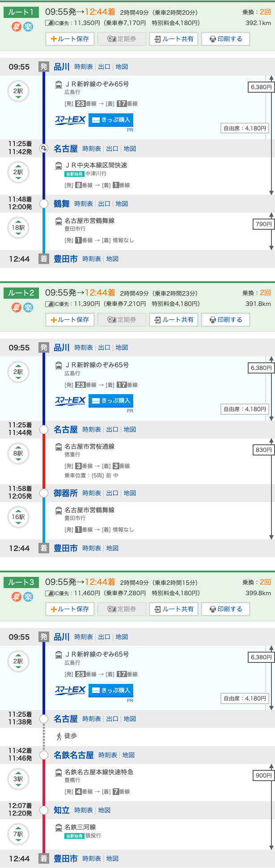Open 御器所 station link in Route 2
This screenshot has width=275, height=868.
[66, 493]
